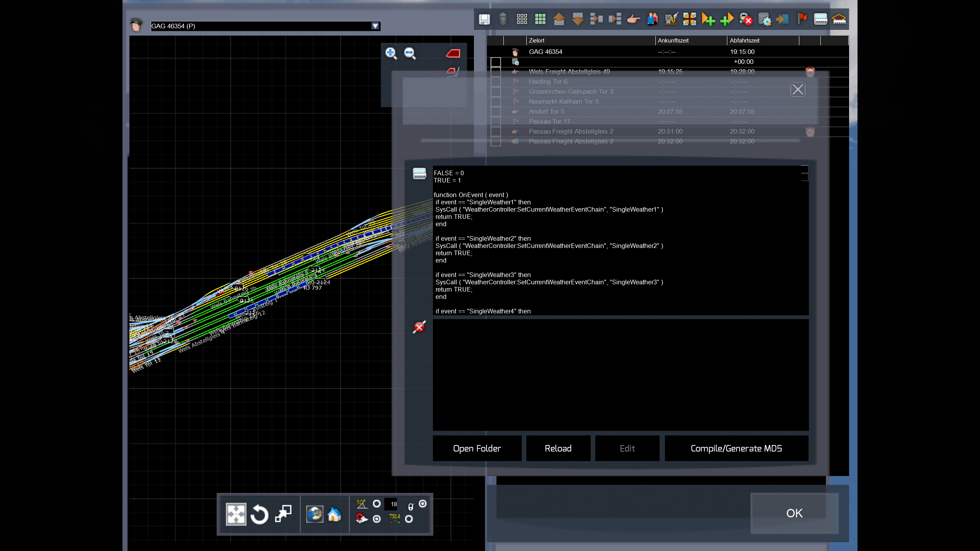Click the trash bin delete icon

(x=503, y=19)
